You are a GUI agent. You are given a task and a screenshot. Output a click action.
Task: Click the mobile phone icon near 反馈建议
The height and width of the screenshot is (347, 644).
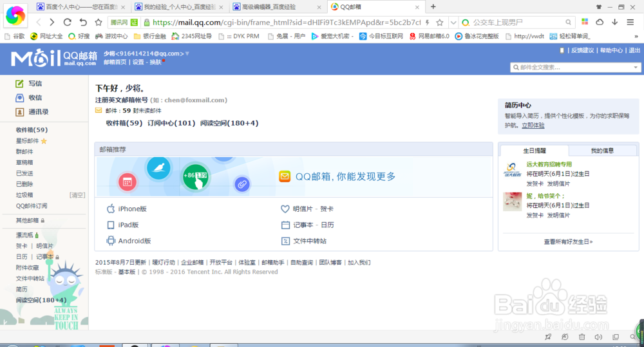tap(562, 50)
